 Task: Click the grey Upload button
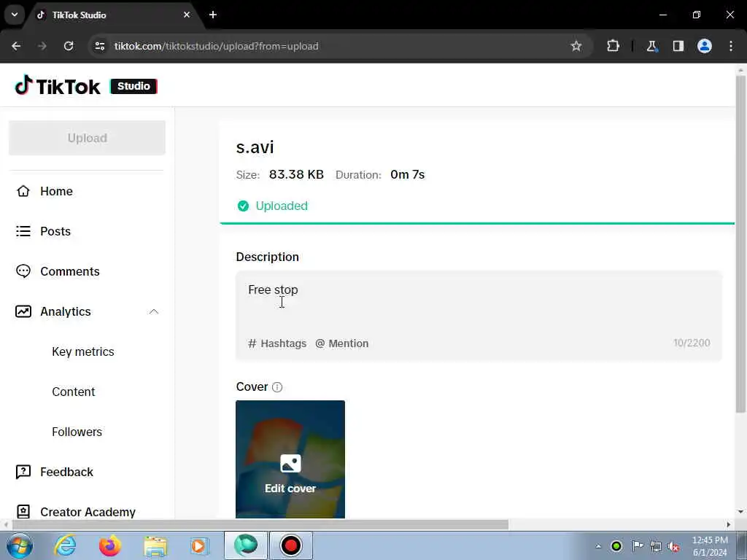(x=88, y=138)
